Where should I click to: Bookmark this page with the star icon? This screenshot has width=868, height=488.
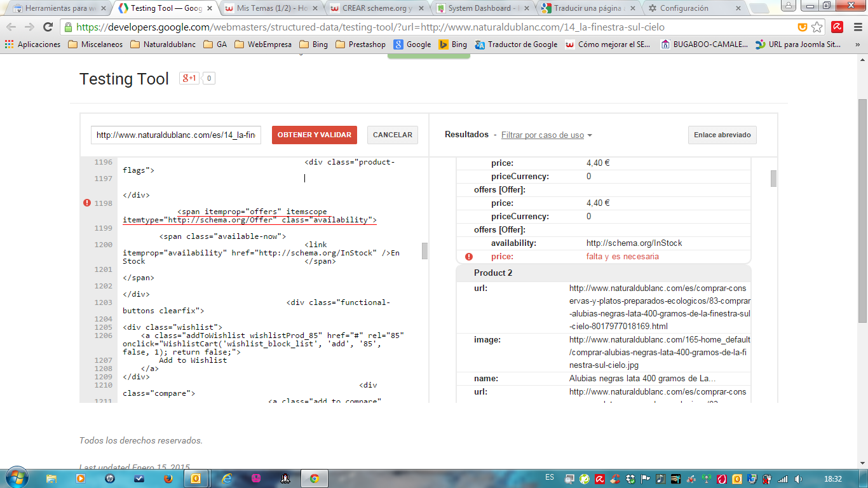click(818, 27)
